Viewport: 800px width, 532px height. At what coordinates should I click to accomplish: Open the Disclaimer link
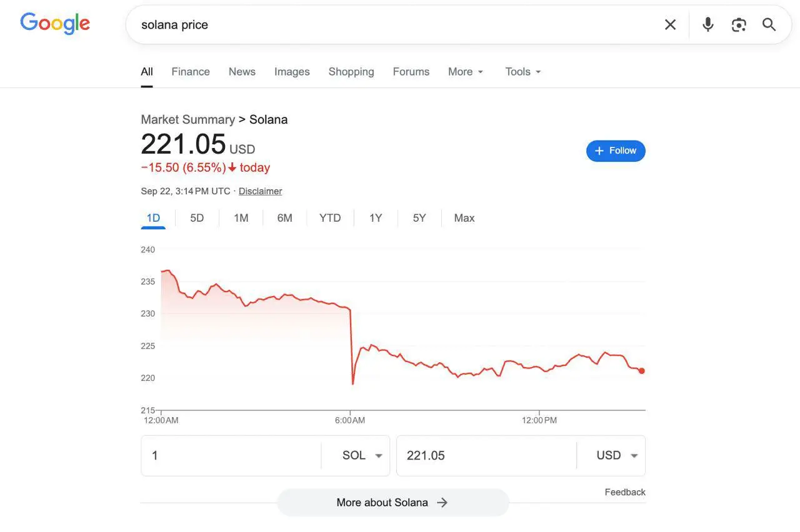tap(260, 191)
